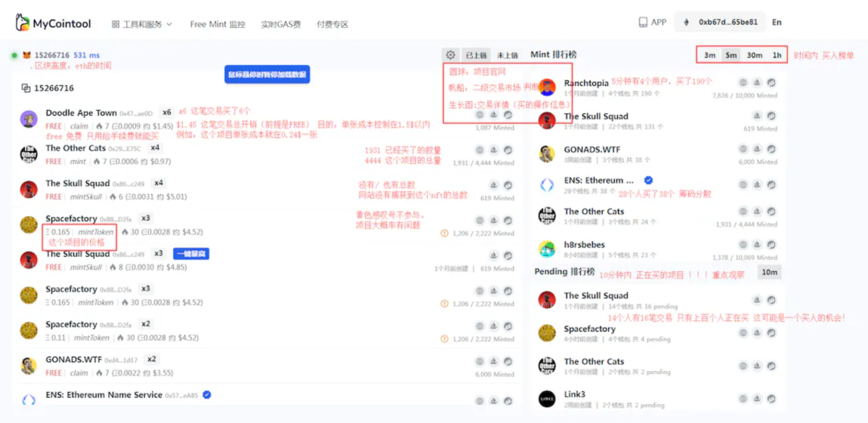This screenshot has width=868, height=423.
Task: Click the MyCointool logo
Action: [53, 23]
